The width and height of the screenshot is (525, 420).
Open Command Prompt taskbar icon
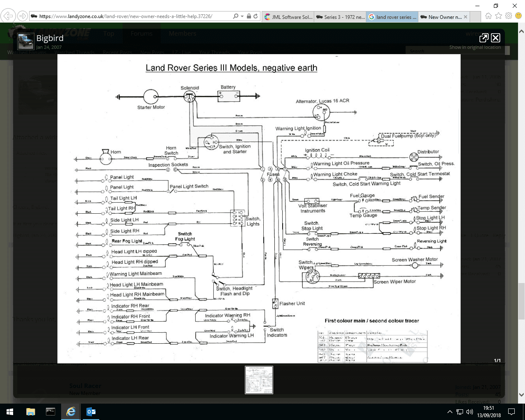point(50,412)
